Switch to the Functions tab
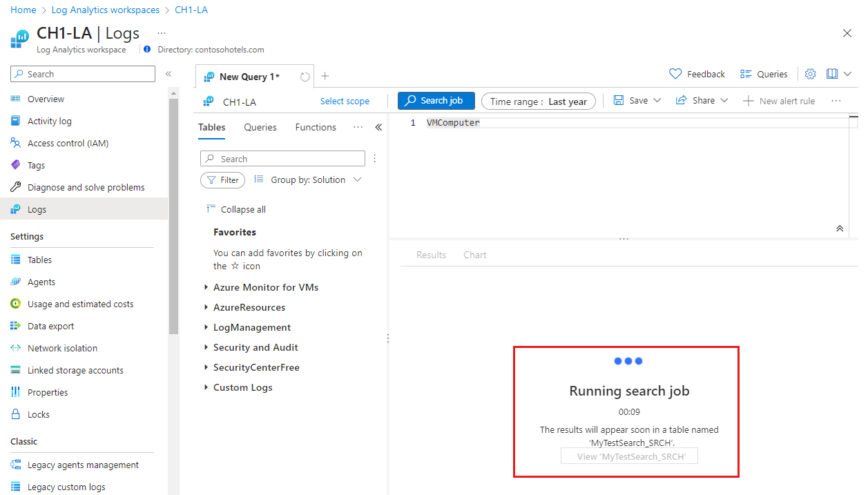The image size is (868, 495). [x=316, y=127]
